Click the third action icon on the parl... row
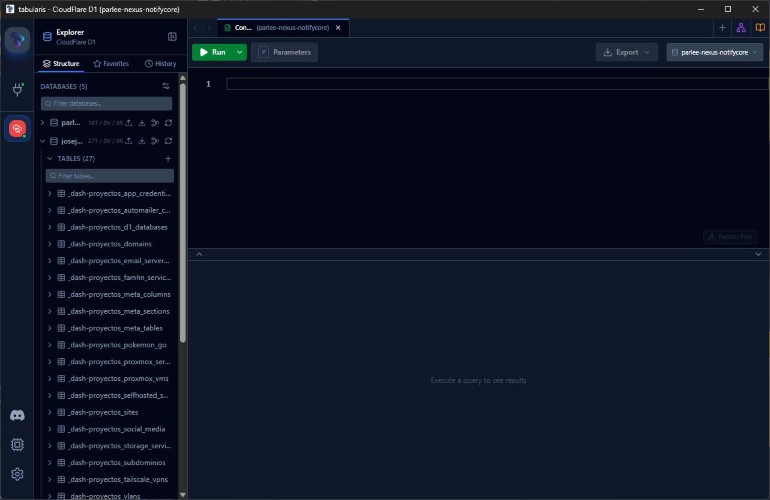 (x=155, y=123)
